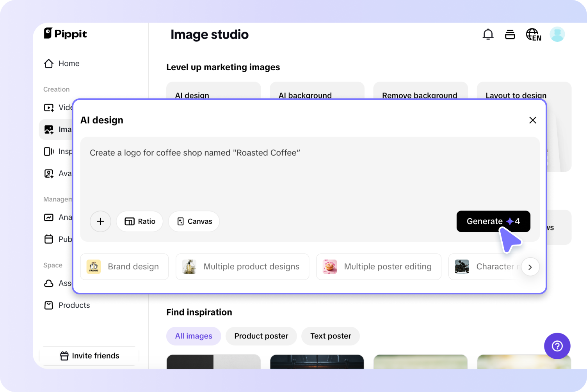Open the Canvas selector
The width and height of the screenshot is (587, 392).
pyautogui.click(x=194, y=221)
